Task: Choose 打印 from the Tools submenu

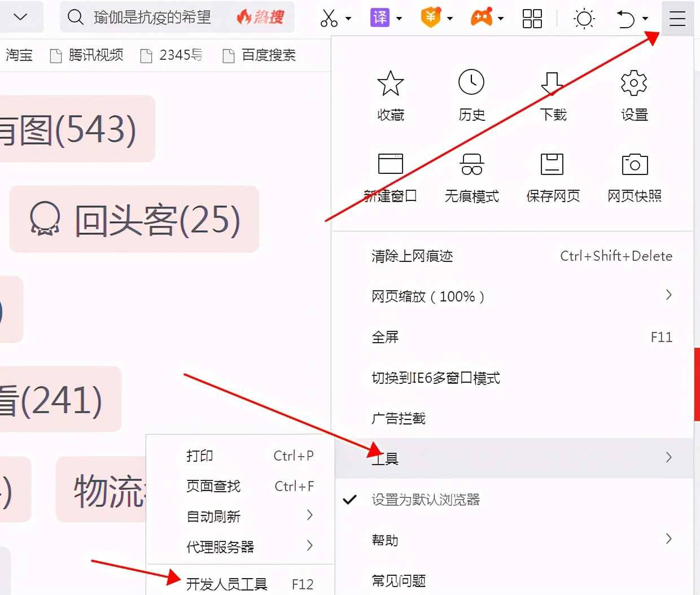Action: [x=199, y=456]
